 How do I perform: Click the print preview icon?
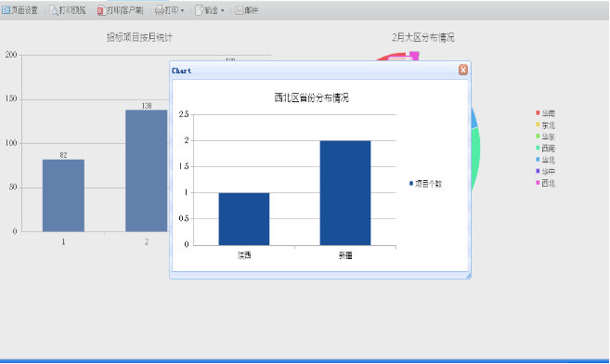(54, 10)
